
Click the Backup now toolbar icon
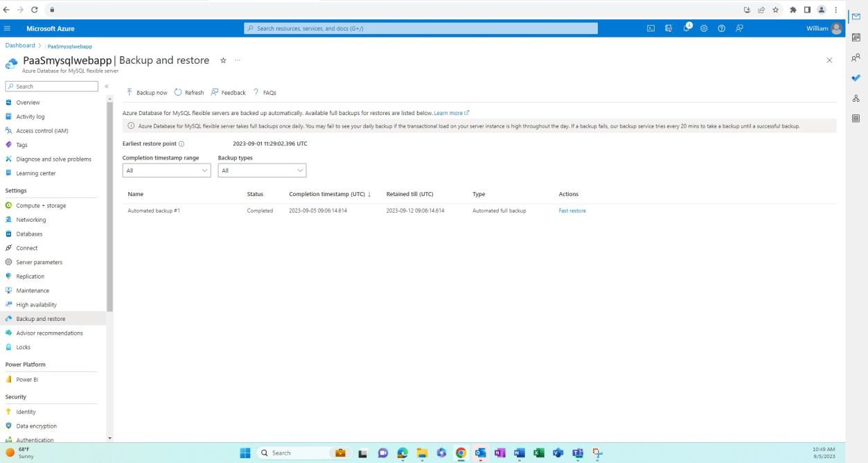[x=129, y=92]
